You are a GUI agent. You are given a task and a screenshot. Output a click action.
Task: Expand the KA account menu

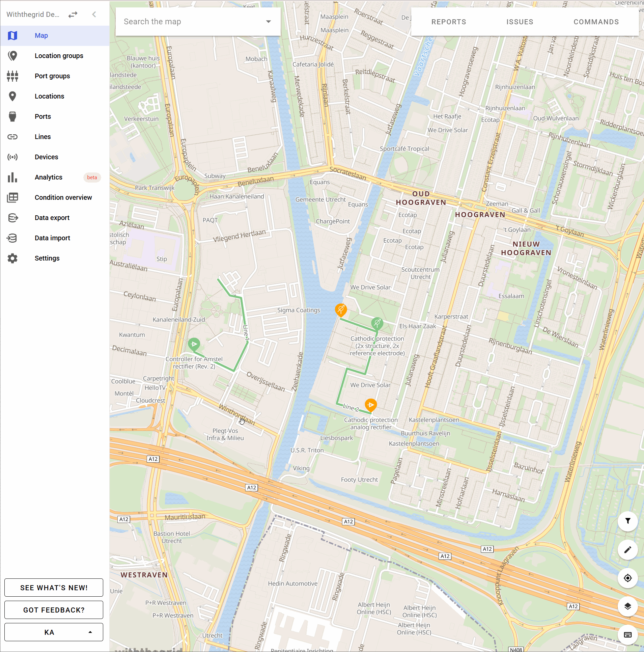(x=54, y=632)
